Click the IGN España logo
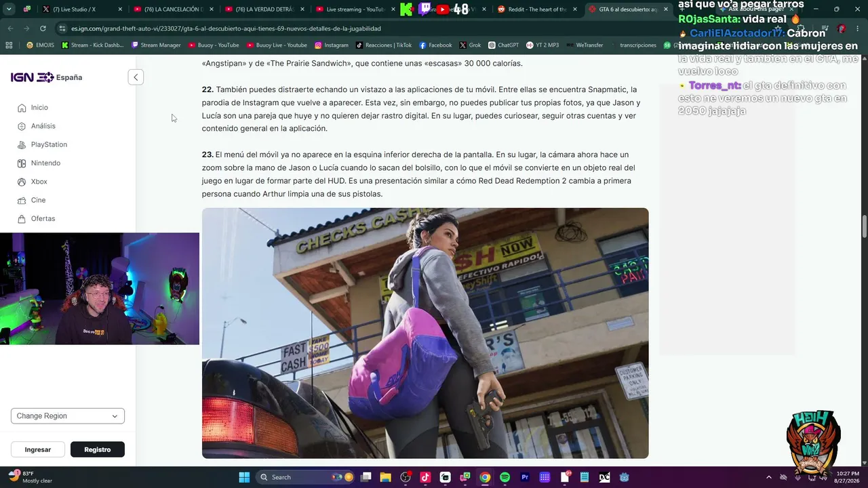Image resolution: width=868 pixels, height=488 pixels. [x=46, y=77]
